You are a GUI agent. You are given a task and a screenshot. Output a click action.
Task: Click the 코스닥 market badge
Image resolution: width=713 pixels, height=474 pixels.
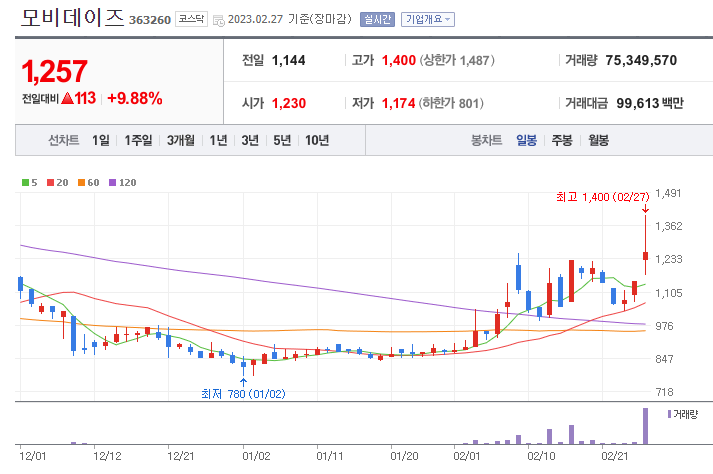191,19
